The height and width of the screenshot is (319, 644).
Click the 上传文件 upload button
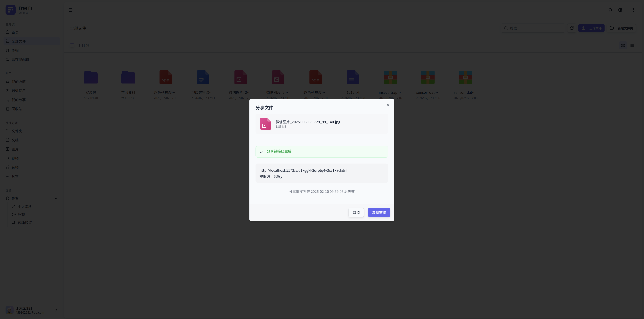591,28
